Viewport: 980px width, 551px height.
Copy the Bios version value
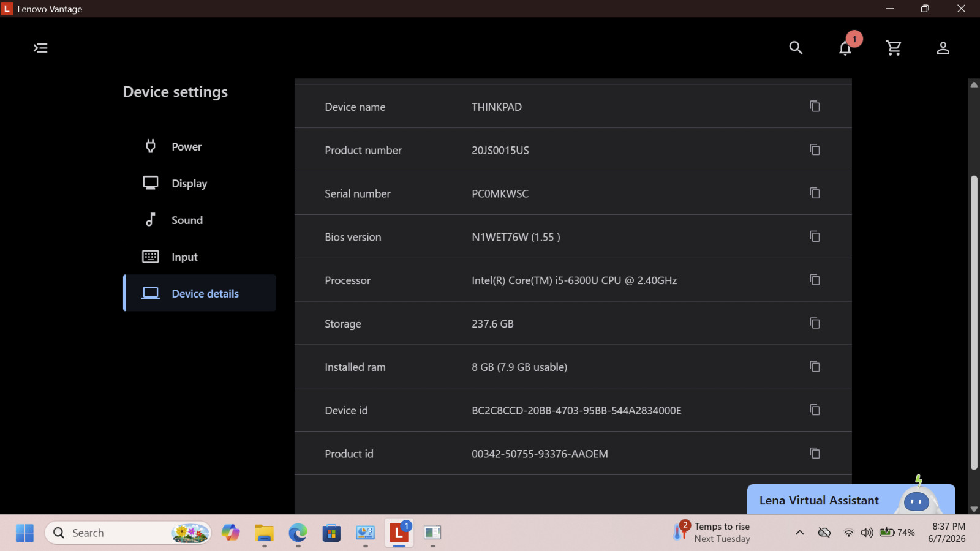(x=815, y=237)
